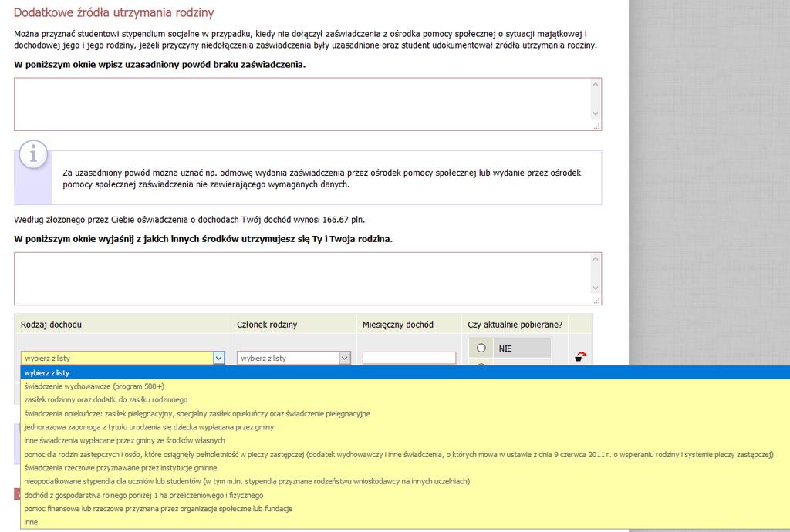Image resolution: width=790 pixels, height=532 pixels.
Task: Click the textarea for reason of missing certificate
Action: (308, 104)
